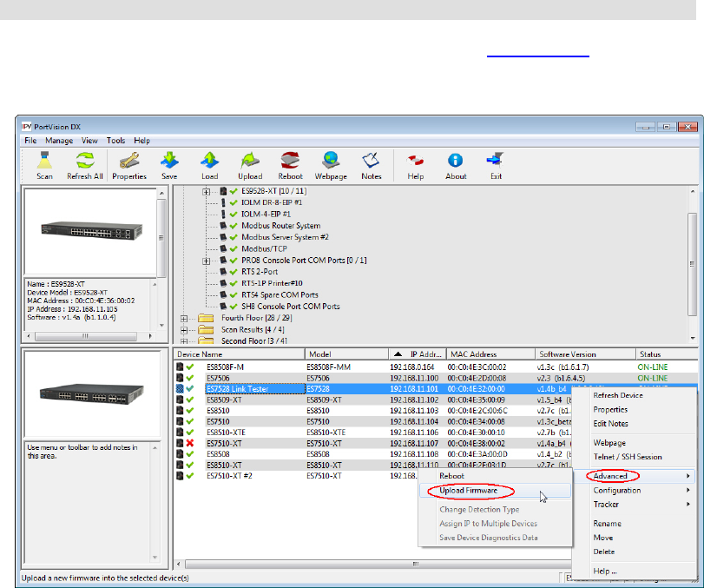The height and width of the screenshot is (588, 704).
Task: Click the device icon for ES7510-XT #2 row
Action: tap(180, 476)
